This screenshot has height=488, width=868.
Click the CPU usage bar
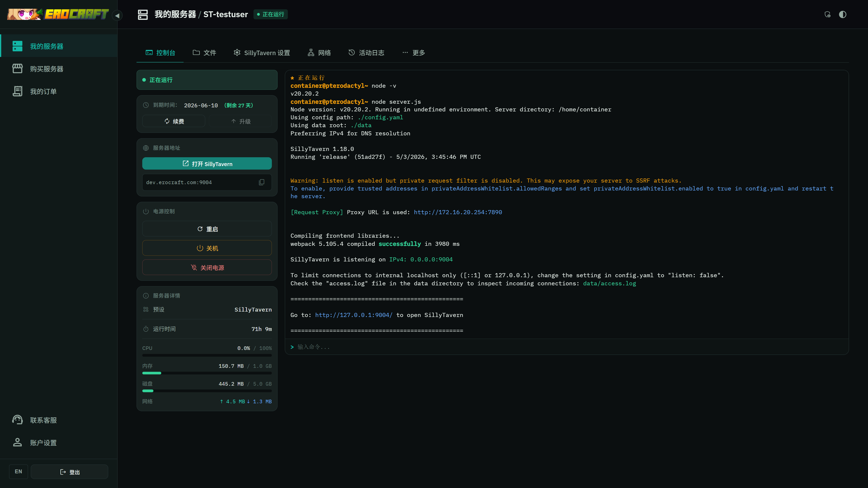[x=207, y=355]
